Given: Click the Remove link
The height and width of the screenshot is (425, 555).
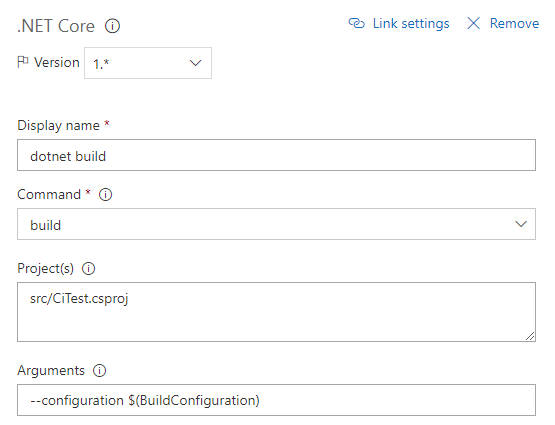Looking at the screenshot, I should pos(514,23).
